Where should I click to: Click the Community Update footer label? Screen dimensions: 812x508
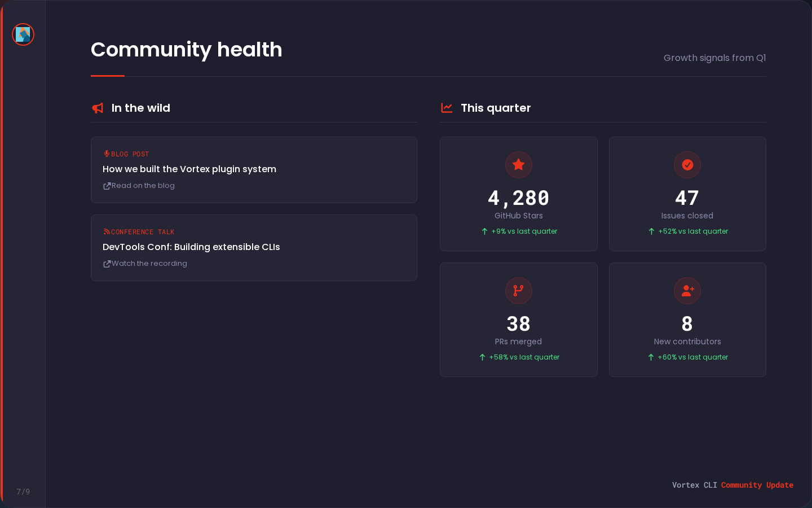click(757, 485)
